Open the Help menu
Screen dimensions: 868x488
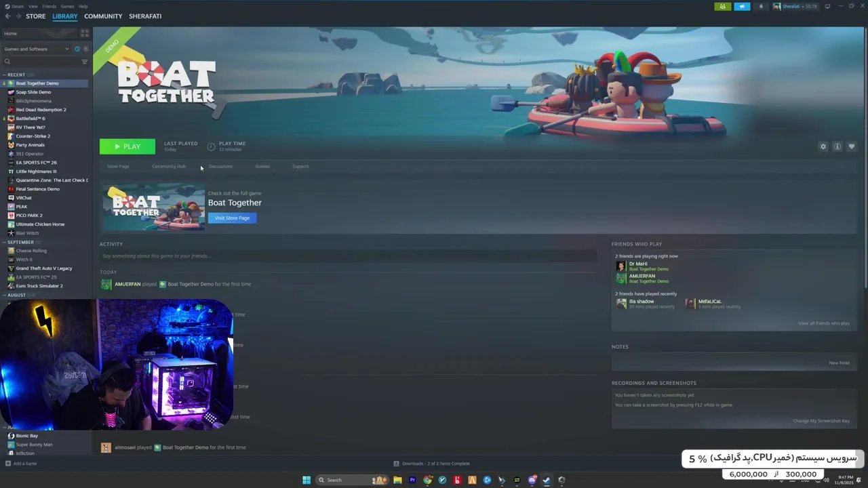tap(83, 6)
